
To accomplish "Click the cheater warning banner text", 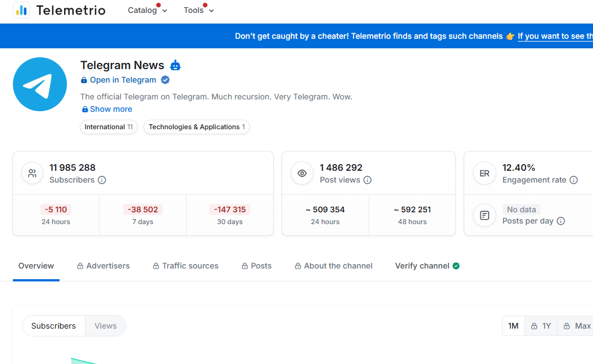I will tap(369, 37).
